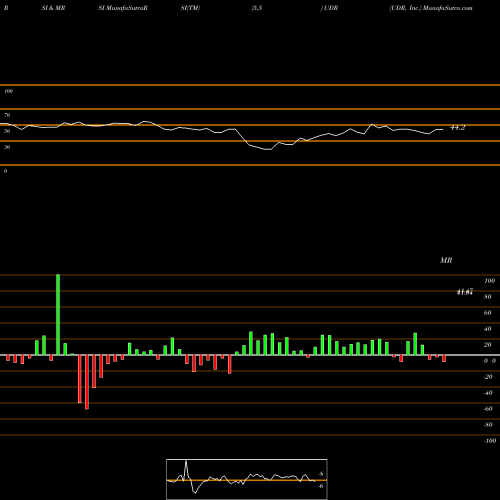This screenshot has height=500, width=500.
Task: Click the UDR ticker text in header
Action: click(331, 8)
